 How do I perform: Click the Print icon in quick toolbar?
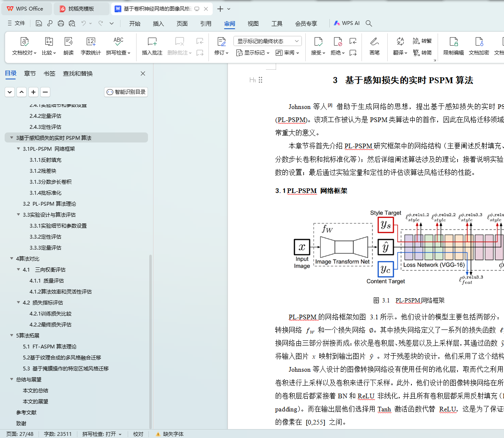61,23
